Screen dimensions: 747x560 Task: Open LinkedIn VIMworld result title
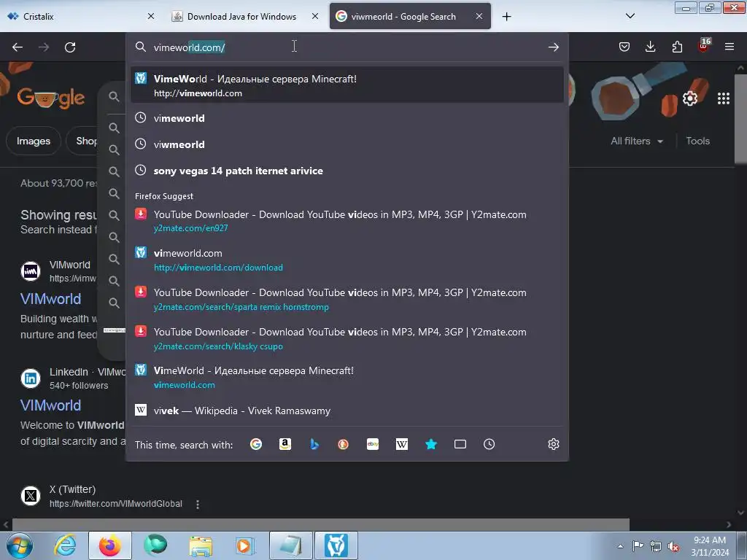coord(50,405)
